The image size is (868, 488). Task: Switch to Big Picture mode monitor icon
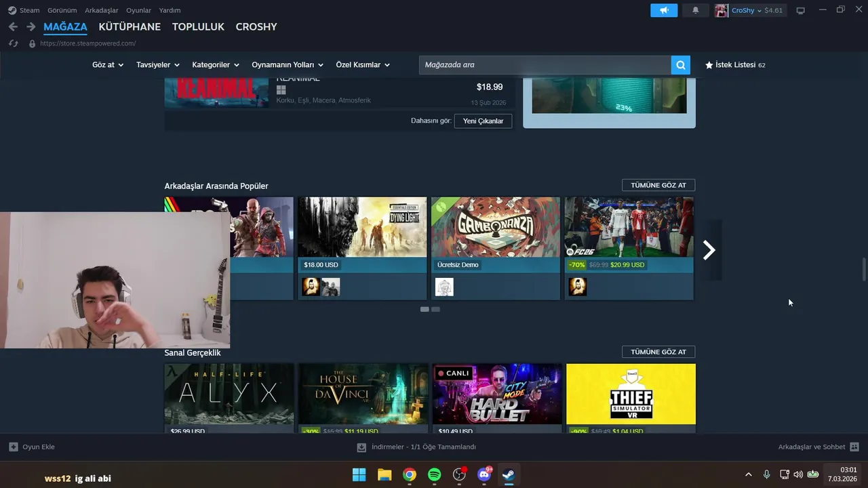click(801, 10)
